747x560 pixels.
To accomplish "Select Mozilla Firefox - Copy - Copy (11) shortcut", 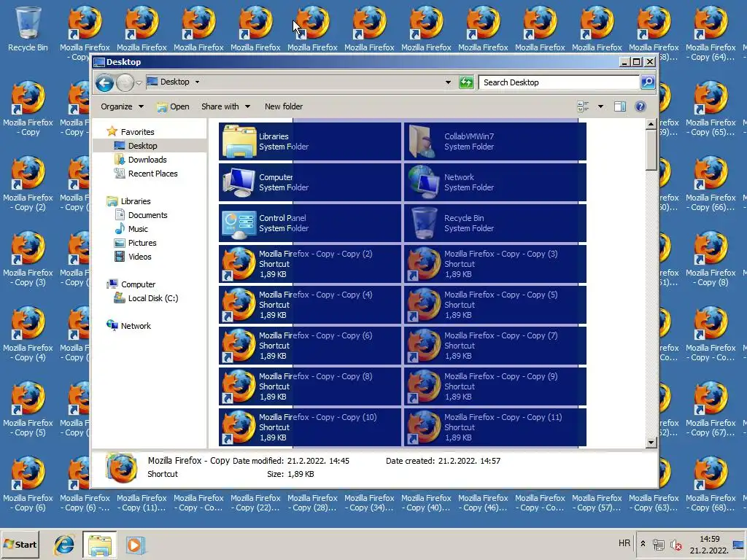I will click(x=495, y=427).
